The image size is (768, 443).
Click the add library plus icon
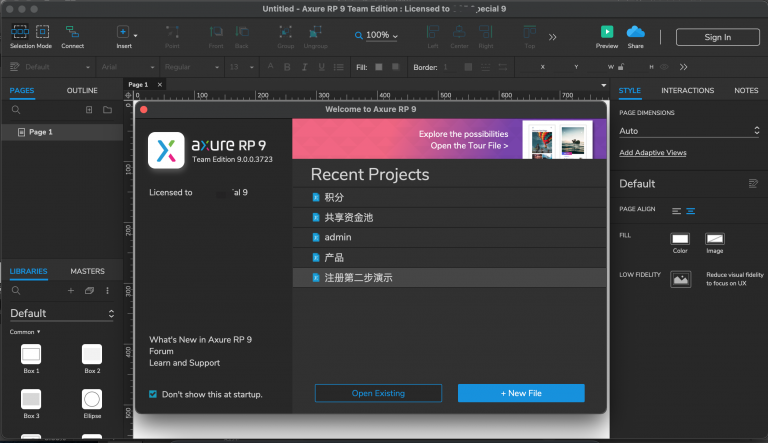coord(71,291)
